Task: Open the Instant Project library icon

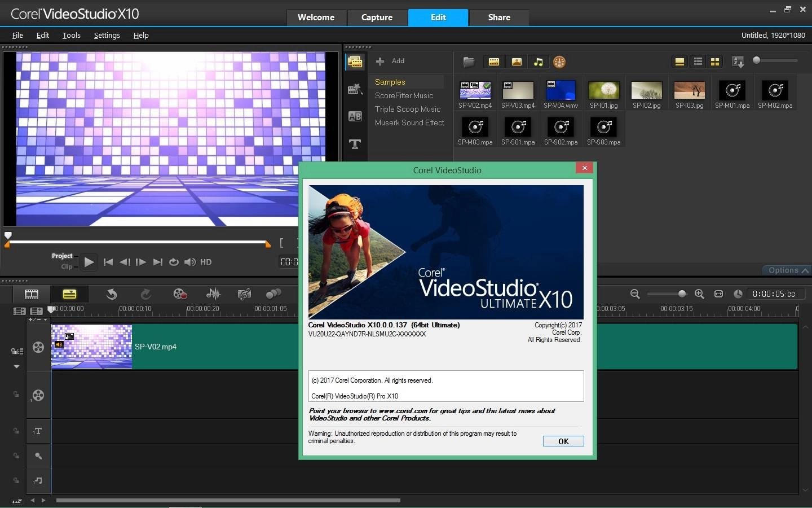Action: pyautogui.click(x=355, y=89)
